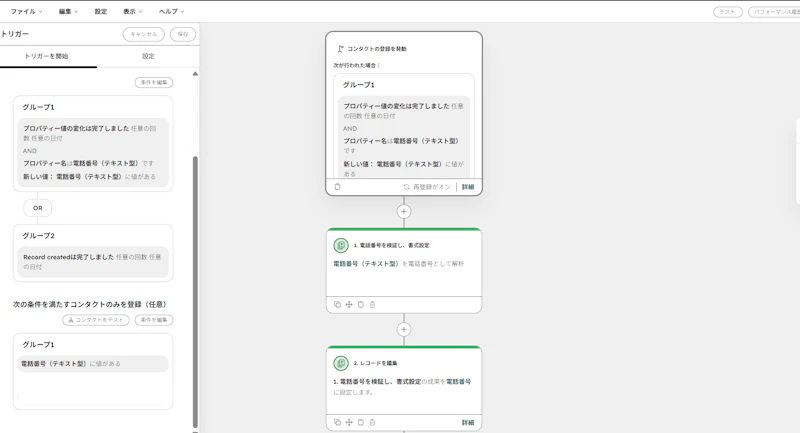
Task: Click the trash icon on レコードを編集 card
Action: click(372, 422)
